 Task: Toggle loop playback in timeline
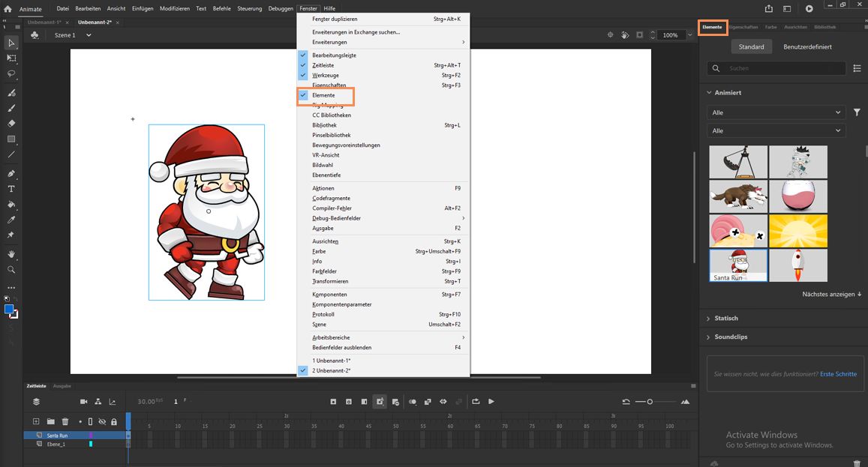(x=476, y=402)
